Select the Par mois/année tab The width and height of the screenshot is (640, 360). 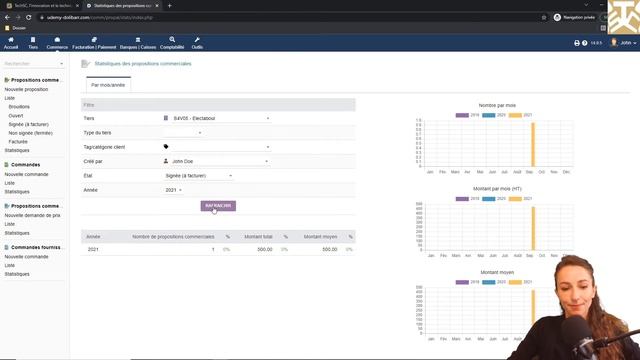[108, 85]
